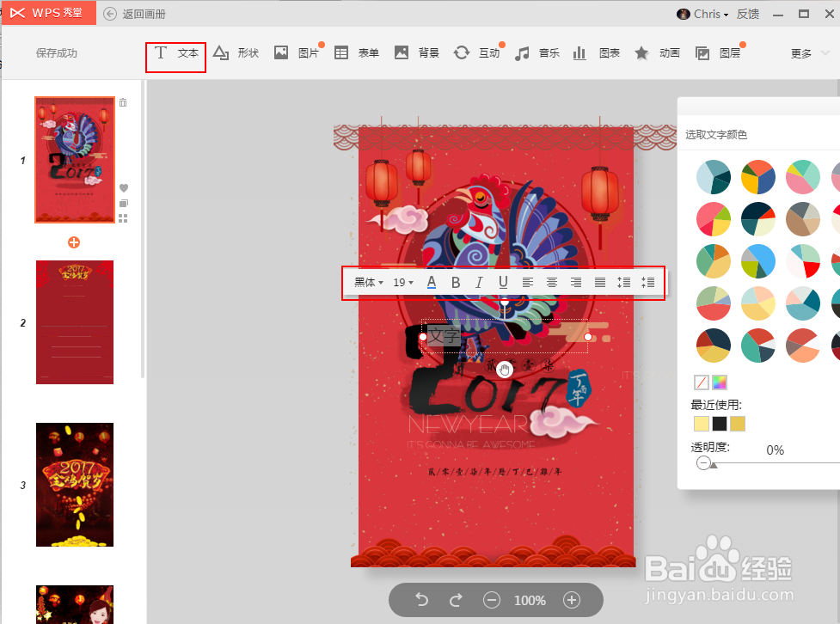Open 反馈 feedback
This screenshot has height=624, width=840.
pos(748,14)
